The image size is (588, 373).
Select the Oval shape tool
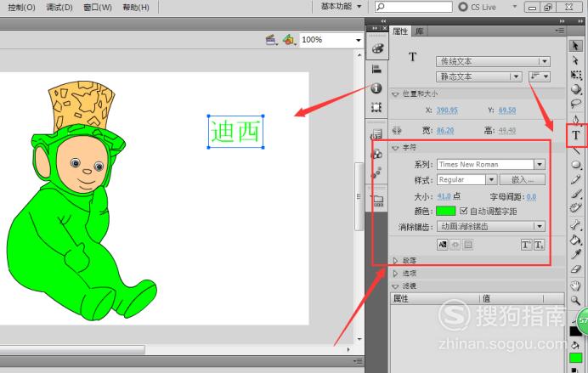click(575, 165)
